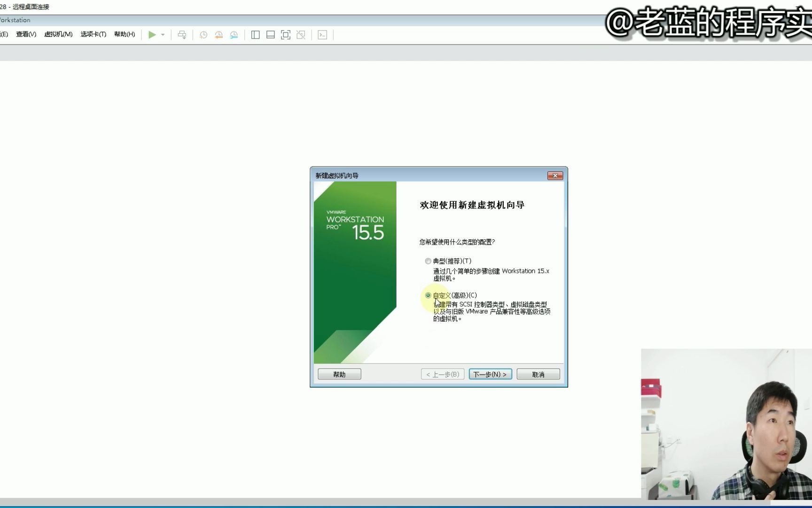Open the console view icon
The height and width of the screenshot is (508, 812).
[322, 35]
